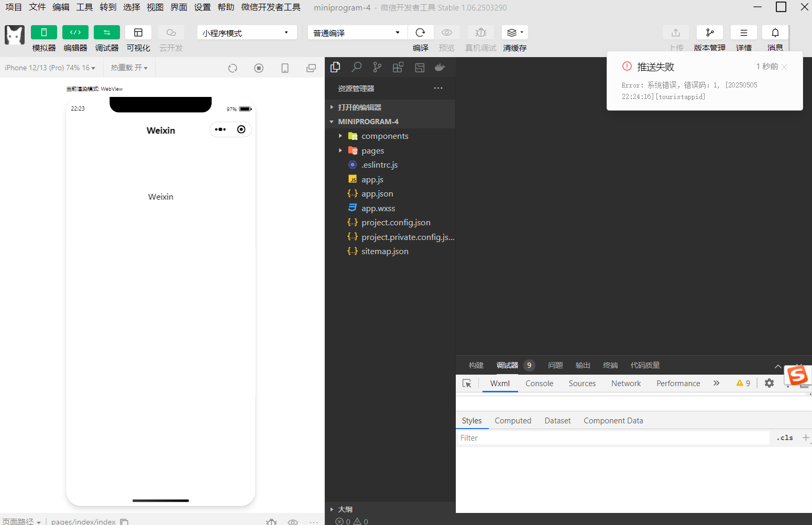Switch to the 构建 panel tab

(x=476, y=365)
